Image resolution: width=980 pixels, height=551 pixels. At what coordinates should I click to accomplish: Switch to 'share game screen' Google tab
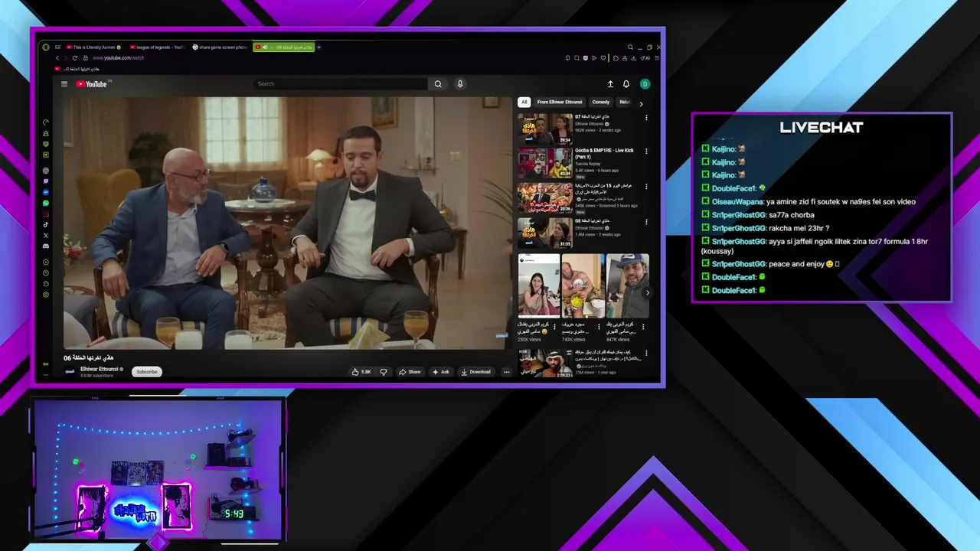pyautogui.click(x=221, y=47)
